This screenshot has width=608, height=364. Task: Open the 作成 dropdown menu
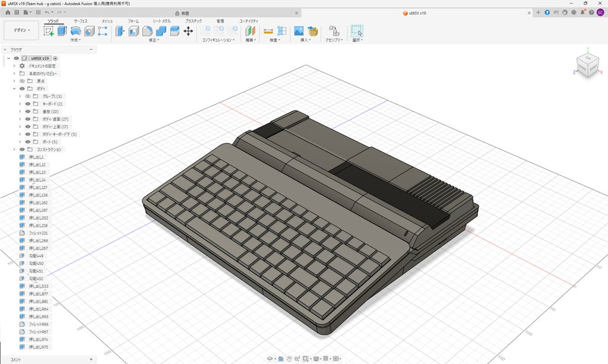[75, 40]
